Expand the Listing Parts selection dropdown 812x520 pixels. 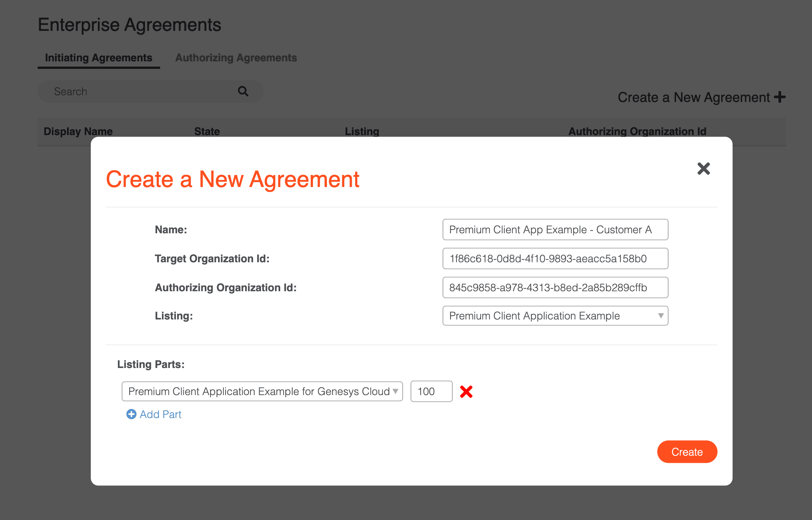(x=395, y=391)
